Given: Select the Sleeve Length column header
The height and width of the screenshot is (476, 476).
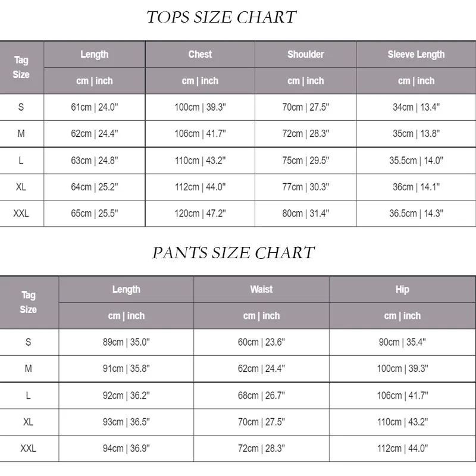Looking at the screenshot, I should click(416, 54).
